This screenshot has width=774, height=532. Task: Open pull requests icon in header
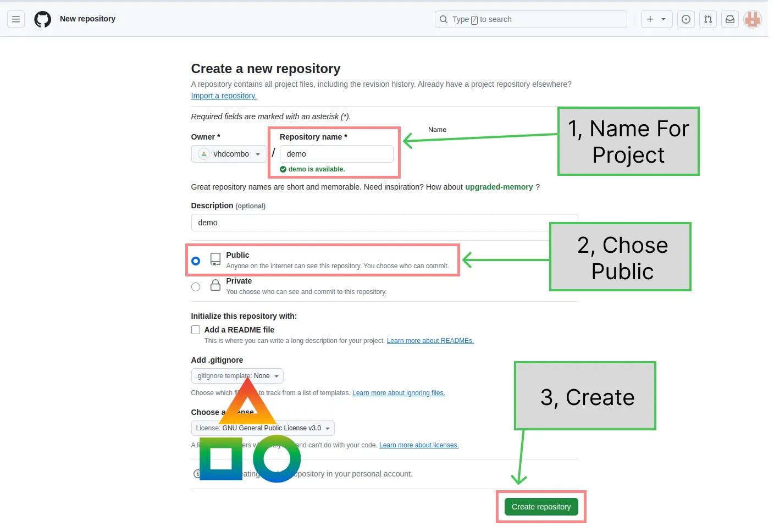pyautogui.click(x=708, y=19)
